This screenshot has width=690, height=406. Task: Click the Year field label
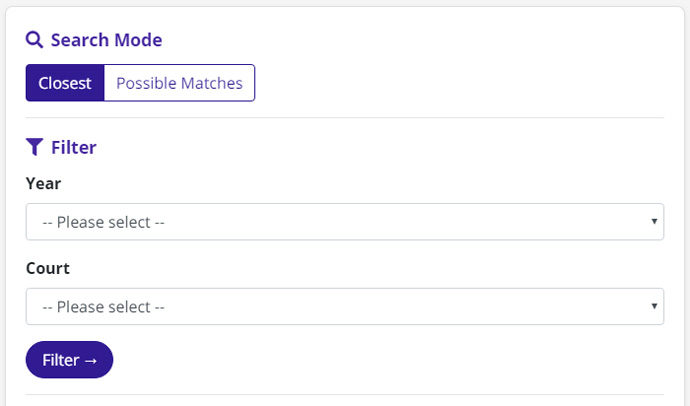[x=44, y=183]
